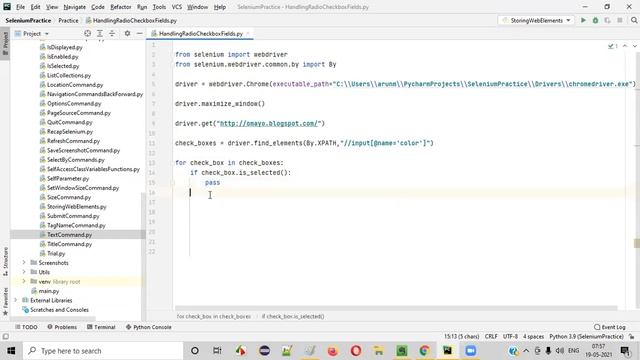Start debugging with the green bug icon
The width and height of the screenshot is (640, 360).
(x=596, y=20)
